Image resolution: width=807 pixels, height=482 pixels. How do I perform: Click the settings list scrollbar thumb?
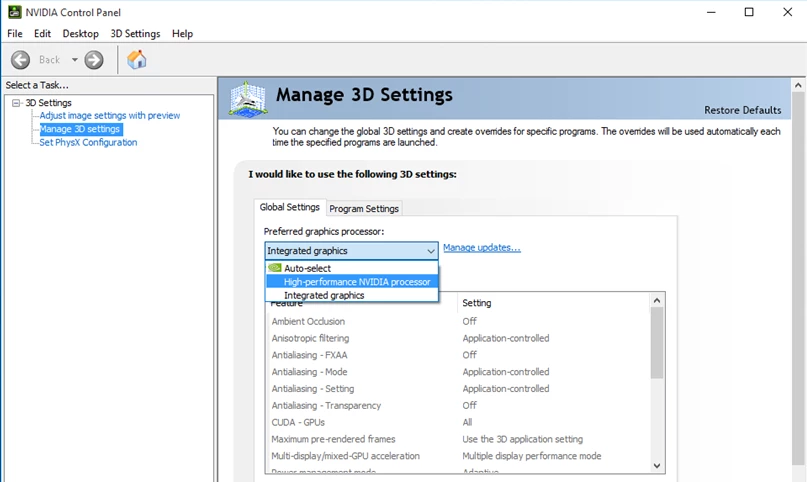(657, 343)
